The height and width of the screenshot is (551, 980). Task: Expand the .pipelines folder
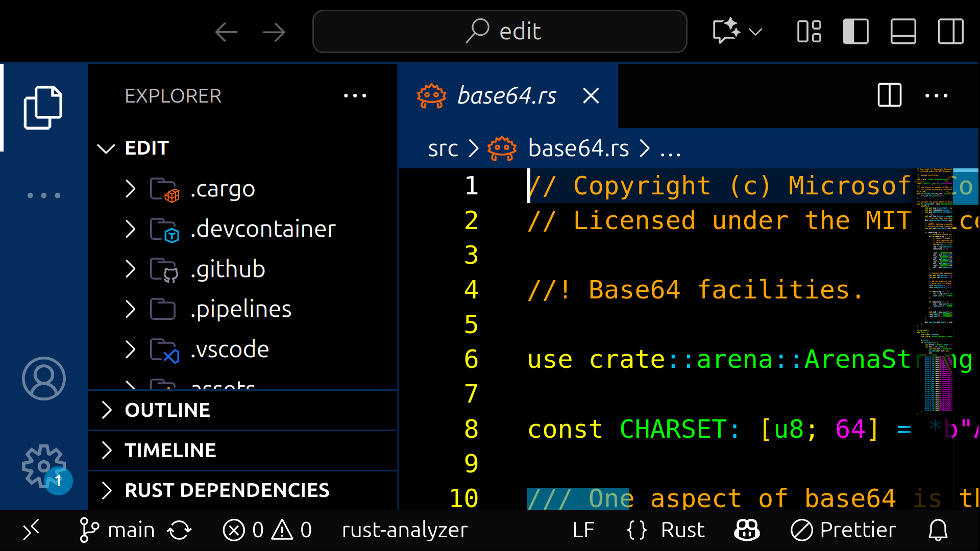click(131, 309)
